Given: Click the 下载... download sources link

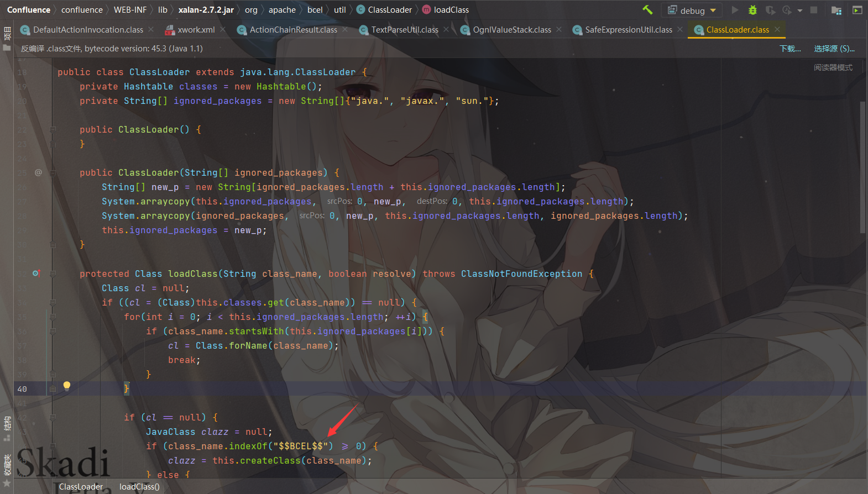Looking at the screenshot, I should click(x=790, y=49).
